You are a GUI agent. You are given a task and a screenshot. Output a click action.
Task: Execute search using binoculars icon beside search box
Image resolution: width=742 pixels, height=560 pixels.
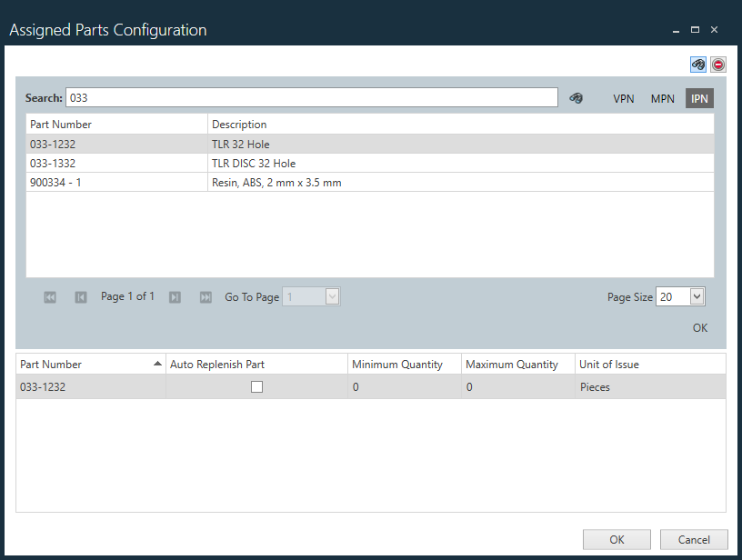coord(577,97)
